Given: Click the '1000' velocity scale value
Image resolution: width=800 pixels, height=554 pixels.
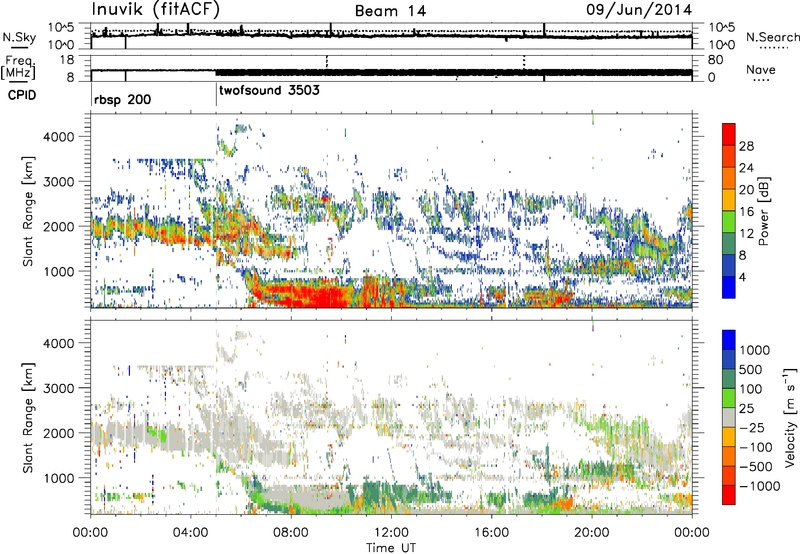Looking at the screenshot, I should (x=755, y=350).
